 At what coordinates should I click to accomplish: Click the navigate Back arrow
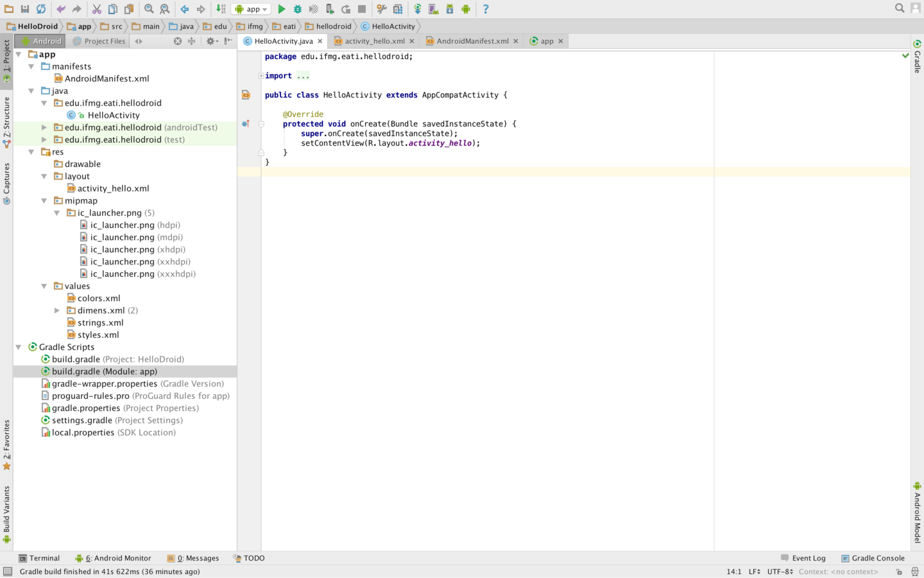(185, 9)
